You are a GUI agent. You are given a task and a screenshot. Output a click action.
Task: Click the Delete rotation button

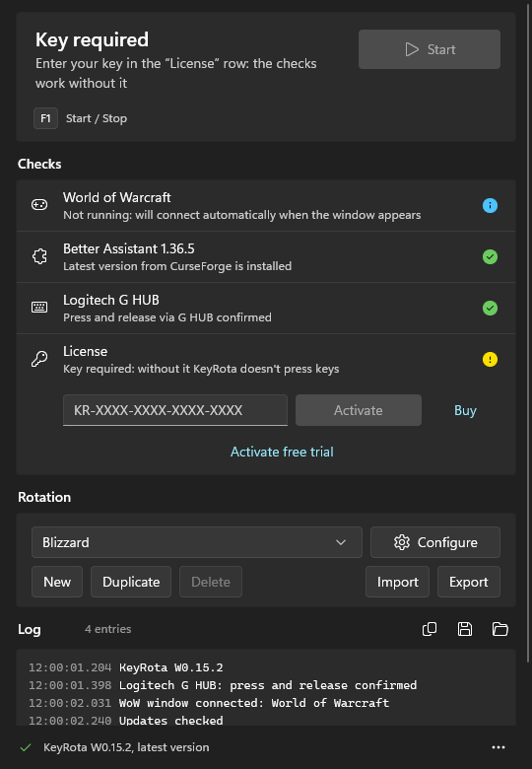pyautogui.click(x=211, y=582)
